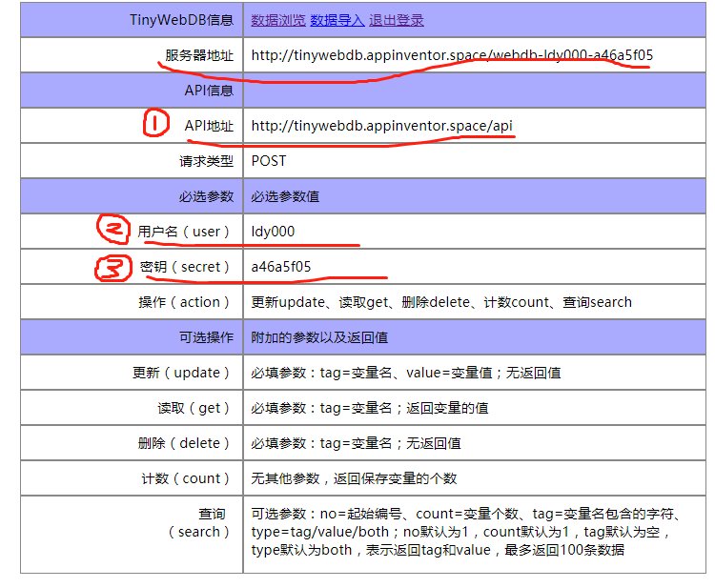Click the 删除（delete）row label
The image size is (715, 588).
[184, 443]
